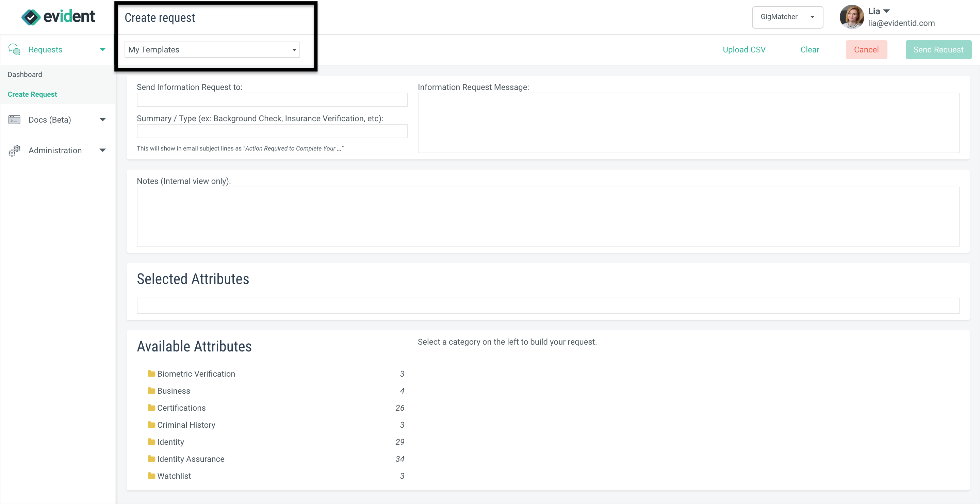Select Create Request in the sidebar
The image size is (980, 504).
[x=32, y=94]
